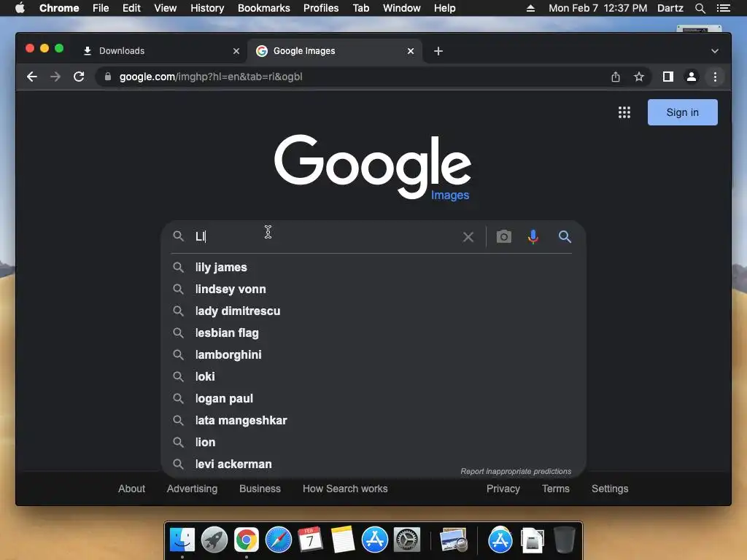The image size is (747, 560).
Task: Open the Business footer link
Action: [260, 489]
